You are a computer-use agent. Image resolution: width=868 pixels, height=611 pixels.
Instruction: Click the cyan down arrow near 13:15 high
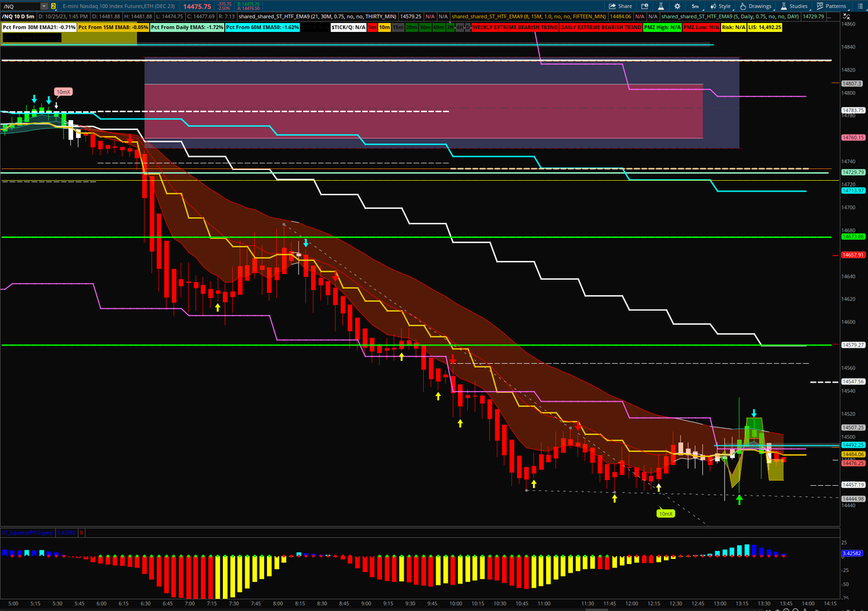point(754,412)
